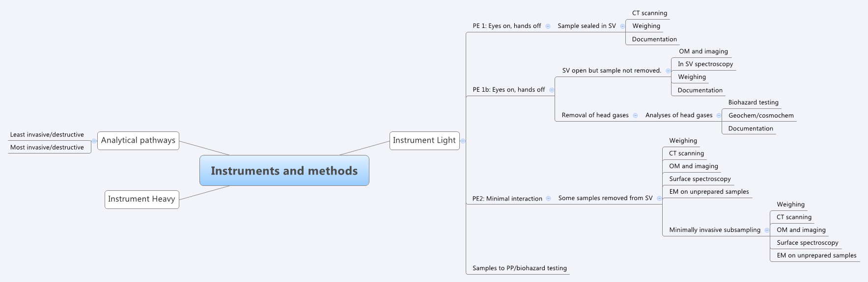Select Geochem/cosmochem subtopic
Viewport: 868px width, 282px height.
point(761,115)
